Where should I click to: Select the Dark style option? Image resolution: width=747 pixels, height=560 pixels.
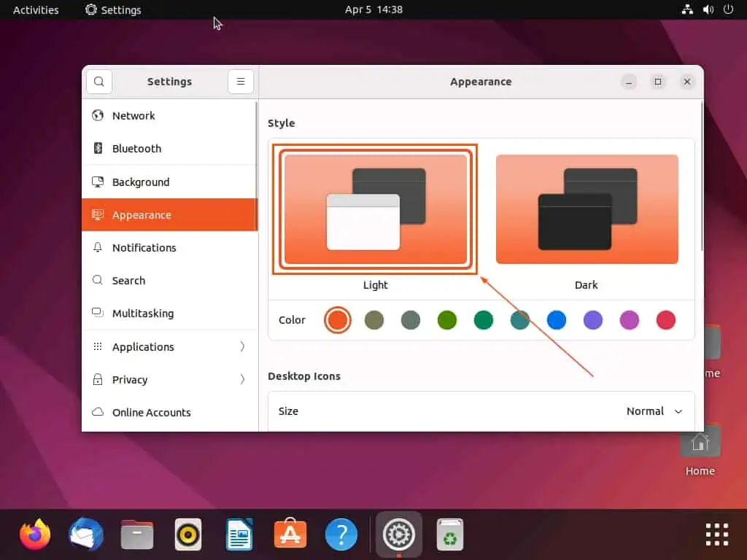tap(587, 209)
